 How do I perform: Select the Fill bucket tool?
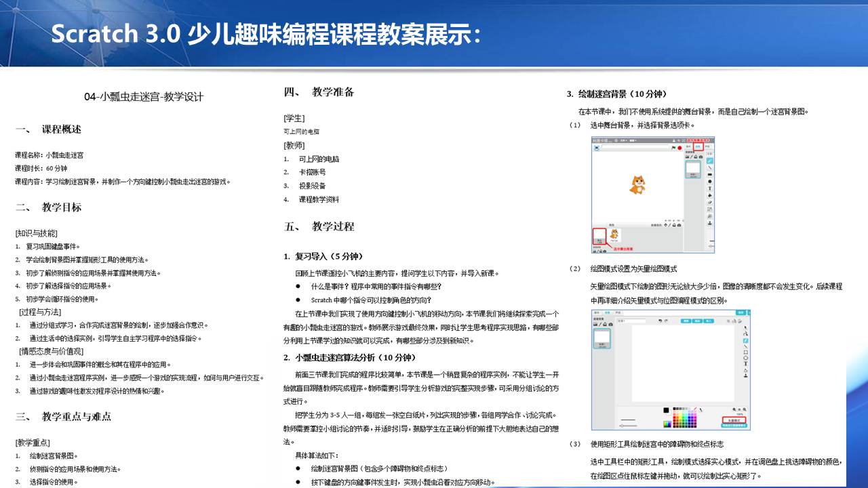click(745, 369)
